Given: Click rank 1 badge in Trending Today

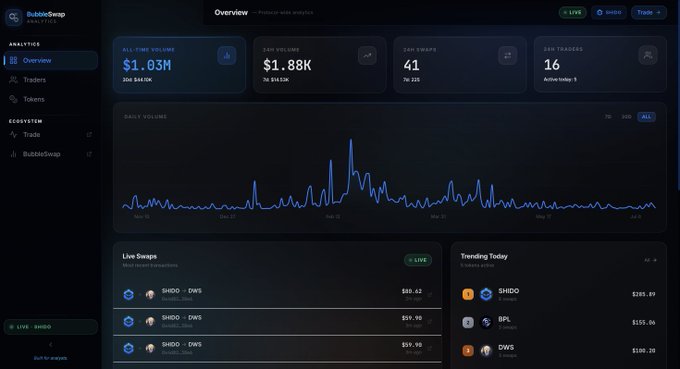Looking at the screenshot, I should click(468, 294).
